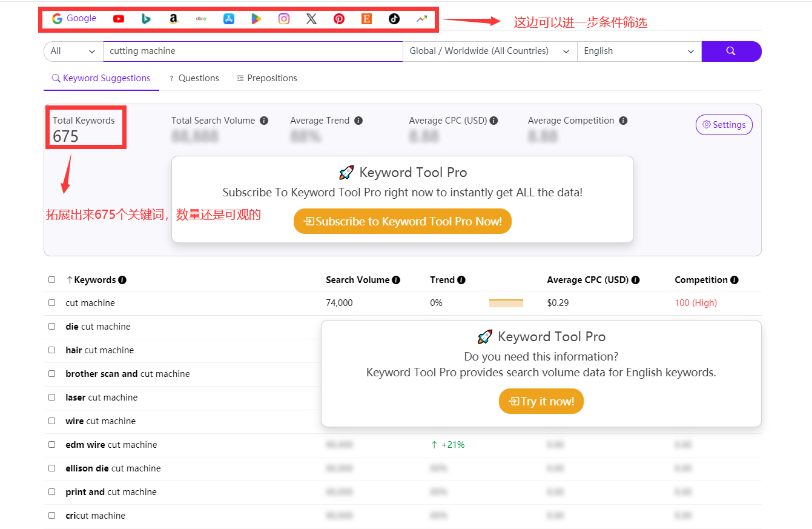The width and height of the screenshot is (812, 529).
Task: Expand the Global / Worldwide country dropdown
Action: 489,52
